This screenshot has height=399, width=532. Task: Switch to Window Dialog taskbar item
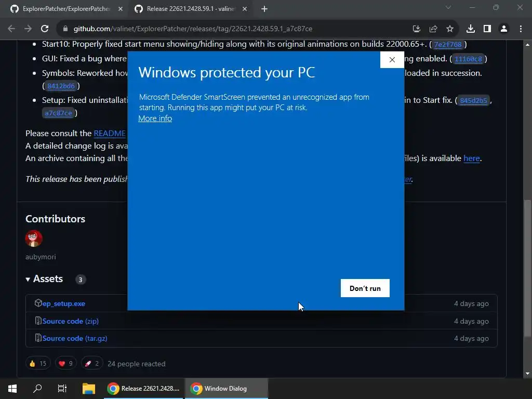[227, 389]
